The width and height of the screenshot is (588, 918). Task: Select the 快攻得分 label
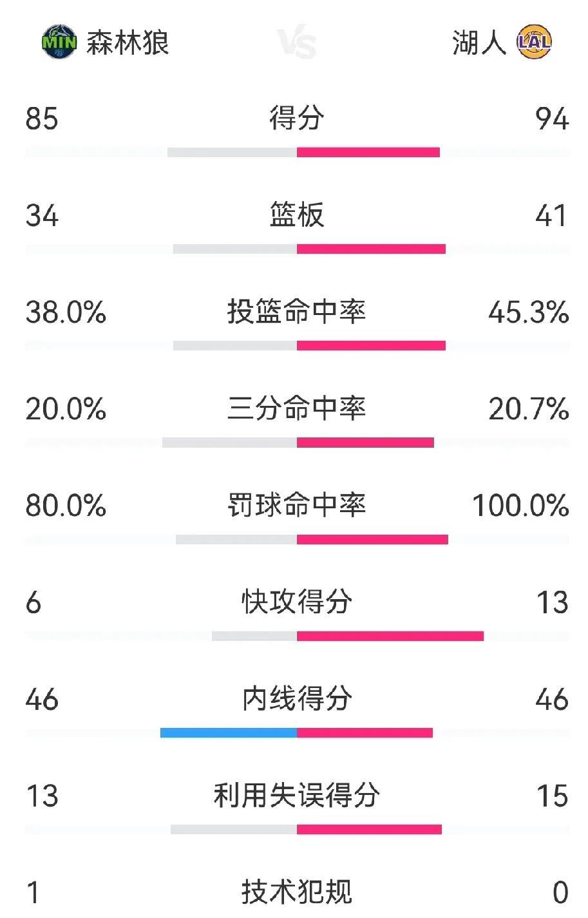297,602
